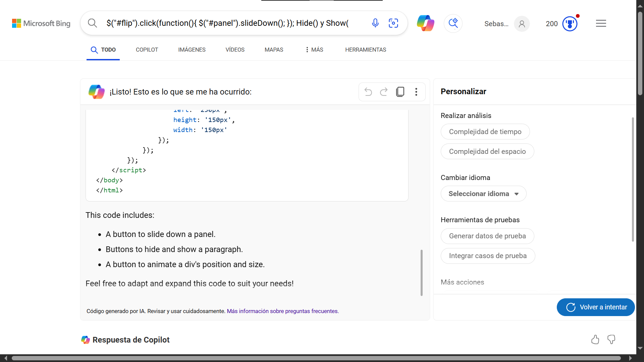Copy the generated code with clipboard icon
The width and height of the screenshot is (644, 362).
click(x=400, y=92)
